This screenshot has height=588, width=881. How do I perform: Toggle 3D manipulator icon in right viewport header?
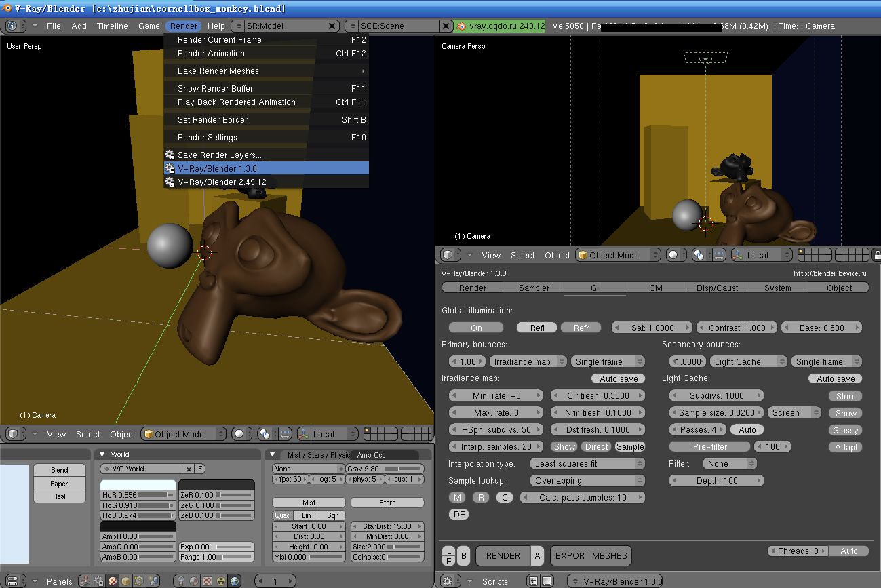[x=737, y=255]
